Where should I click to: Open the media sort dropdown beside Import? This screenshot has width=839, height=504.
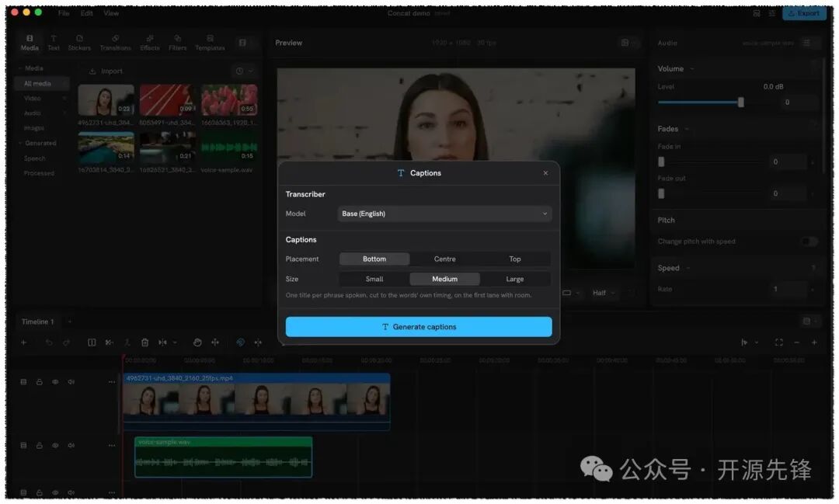coord(243,71)
